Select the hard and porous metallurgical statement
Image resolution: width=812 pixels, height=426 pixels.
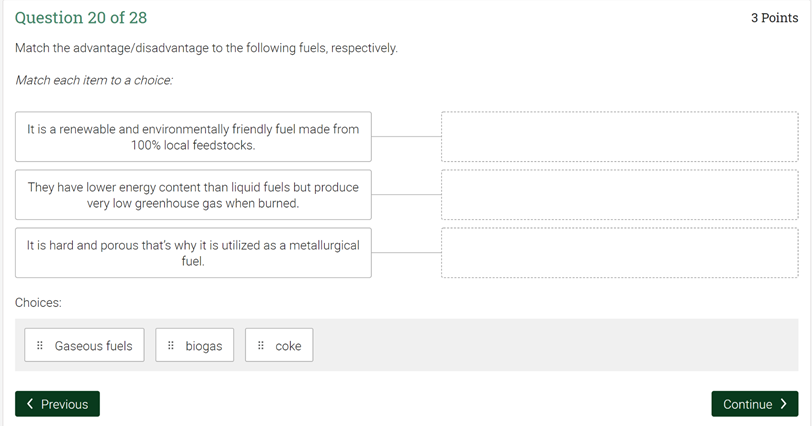193,253
